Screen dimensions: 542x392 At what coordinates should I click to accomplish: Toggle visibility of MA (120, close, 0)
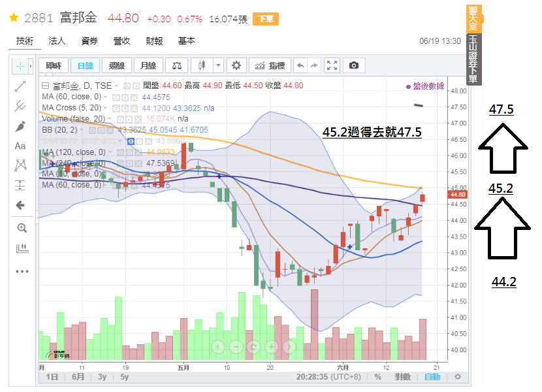120,152
